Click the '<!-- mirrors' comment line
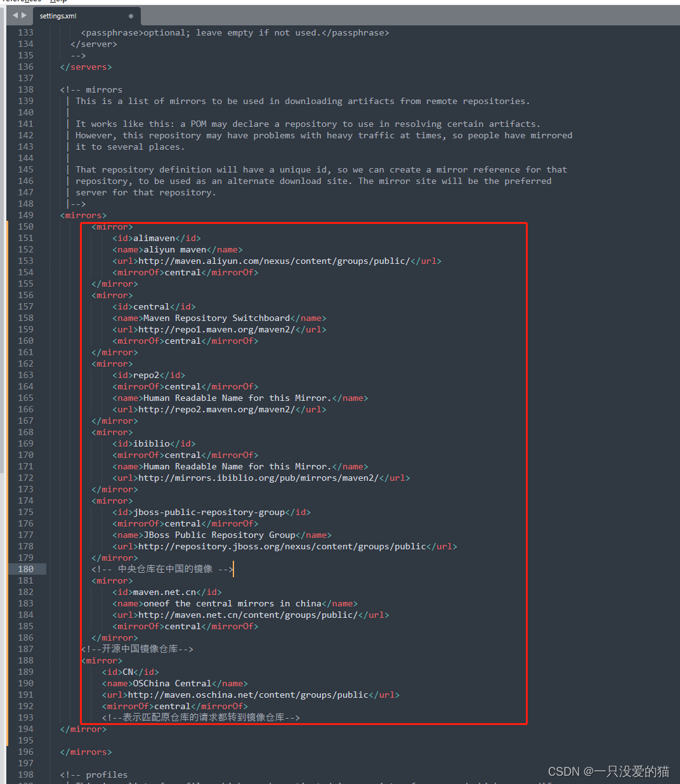This screenshot has width=680, height=784. click(x=91, y=89)
